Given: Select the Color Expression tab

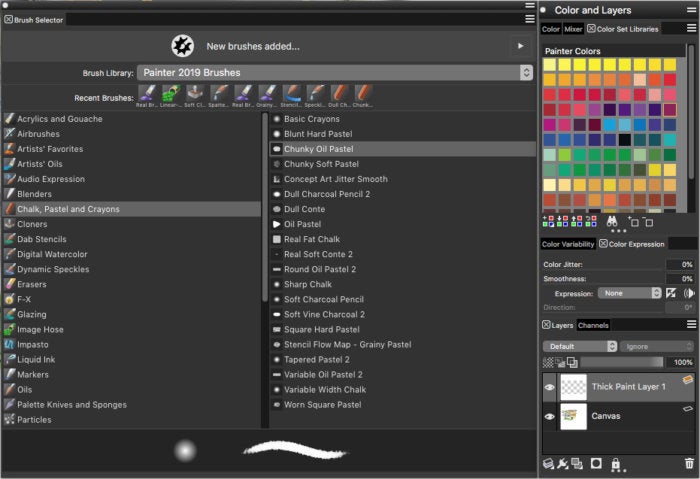Looking at the screenshot, I should [636, 244].
